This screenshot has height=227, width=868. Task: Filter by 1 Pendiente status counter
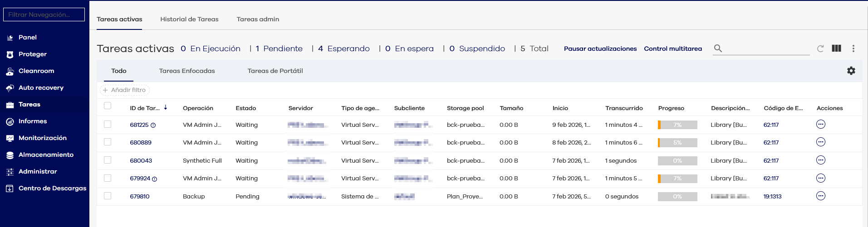[279, 48]
